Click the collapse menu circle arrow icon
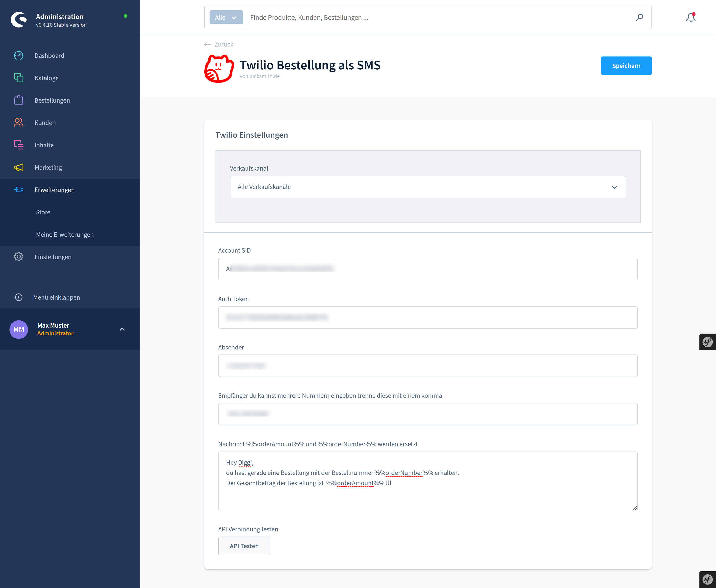Screen dimensions: 716x588 tap(19, 297)
